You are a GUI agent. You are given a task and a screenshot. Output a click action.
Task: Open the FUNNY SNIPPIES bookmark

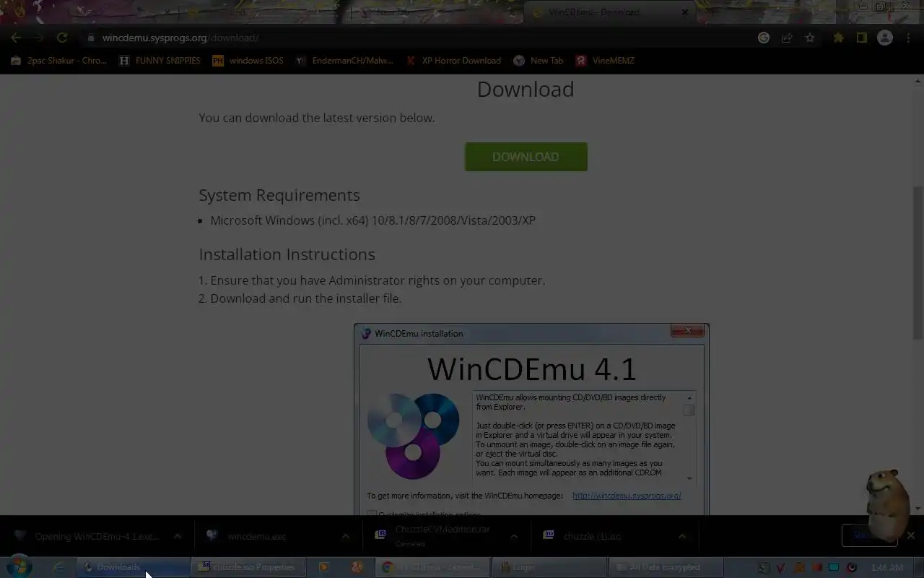click(160, 61)
